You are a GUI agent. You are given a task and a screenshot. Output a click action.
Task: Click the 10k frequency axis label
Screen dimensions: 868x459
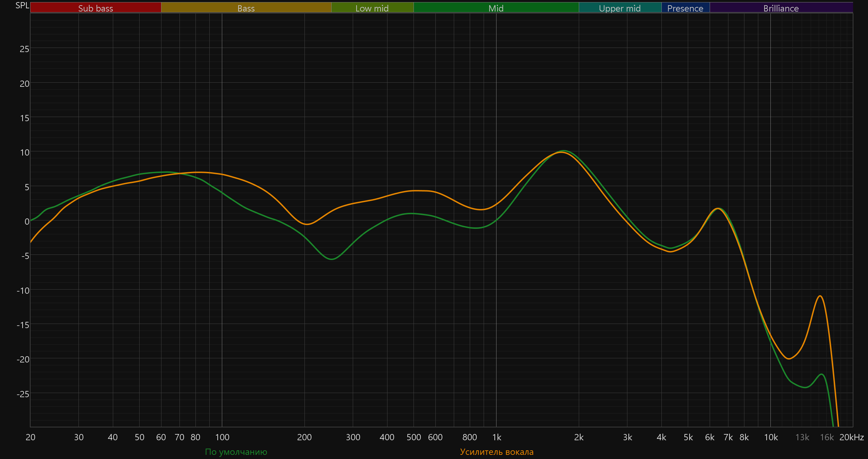pyautogui.click(x=771, y=437)
